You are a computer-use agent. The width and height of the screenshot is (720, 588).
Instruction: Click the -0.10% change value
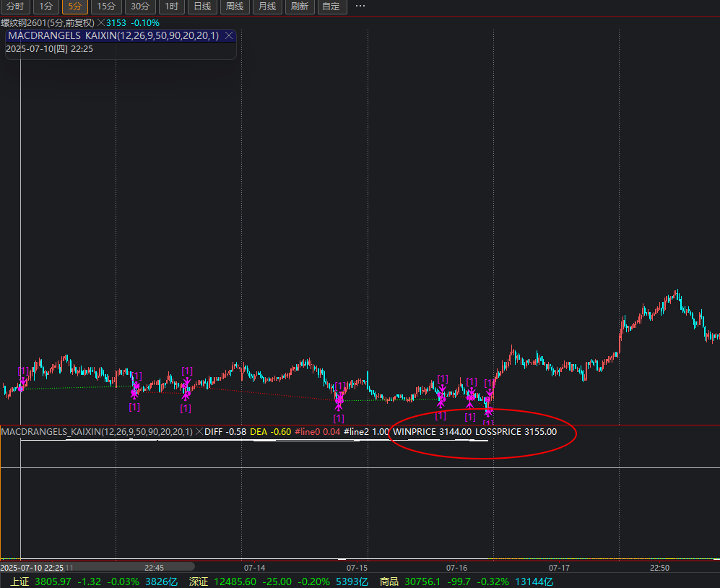[145, 22]
